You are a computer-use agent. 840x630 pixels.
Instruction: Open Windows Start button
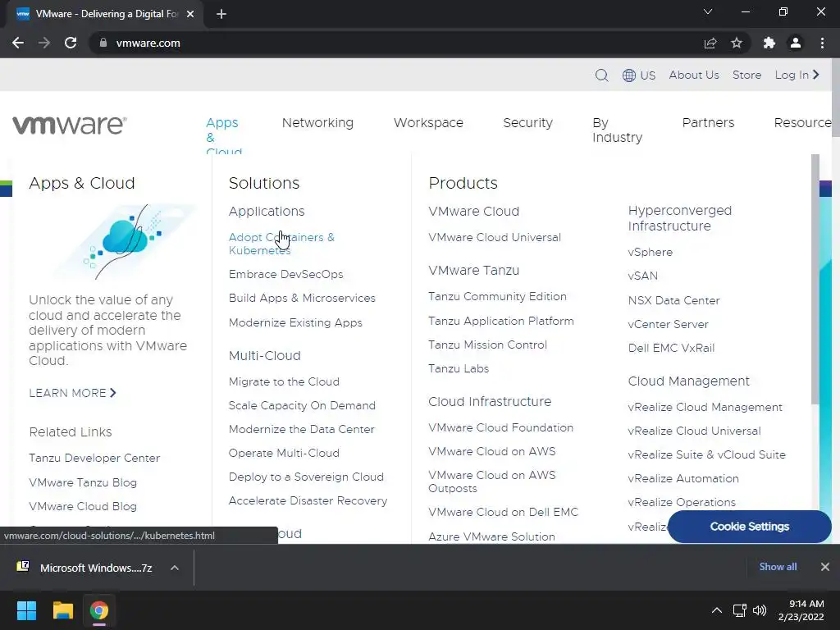tap(26, 610)
